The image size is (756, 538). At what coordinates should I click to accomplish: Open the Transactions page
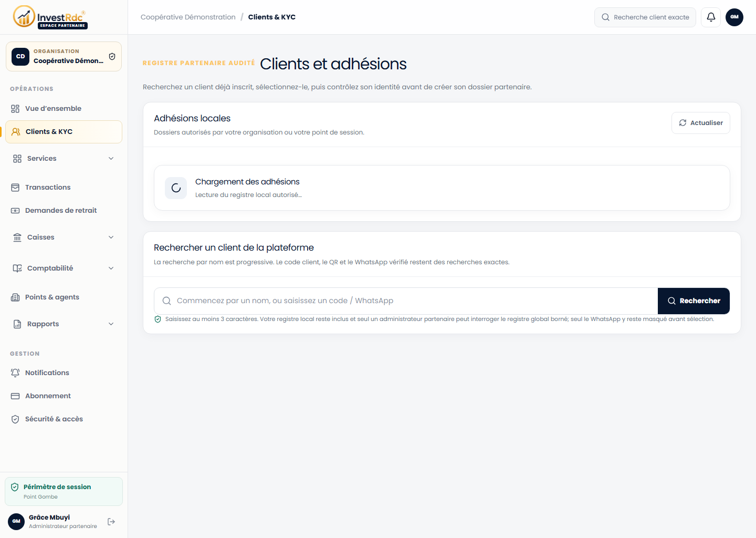(x=64, y=188)
